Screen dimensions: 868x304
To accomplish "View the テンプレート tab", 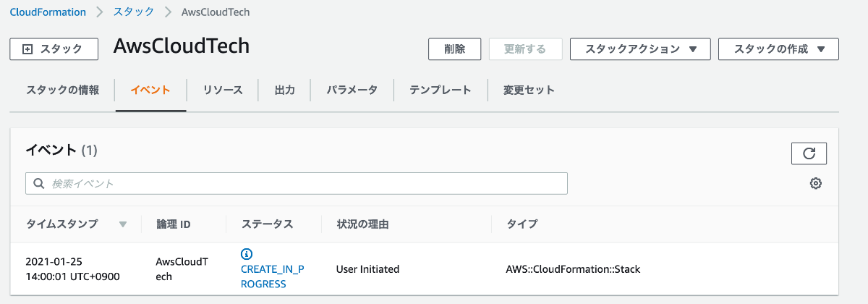I will coord(440,90).
